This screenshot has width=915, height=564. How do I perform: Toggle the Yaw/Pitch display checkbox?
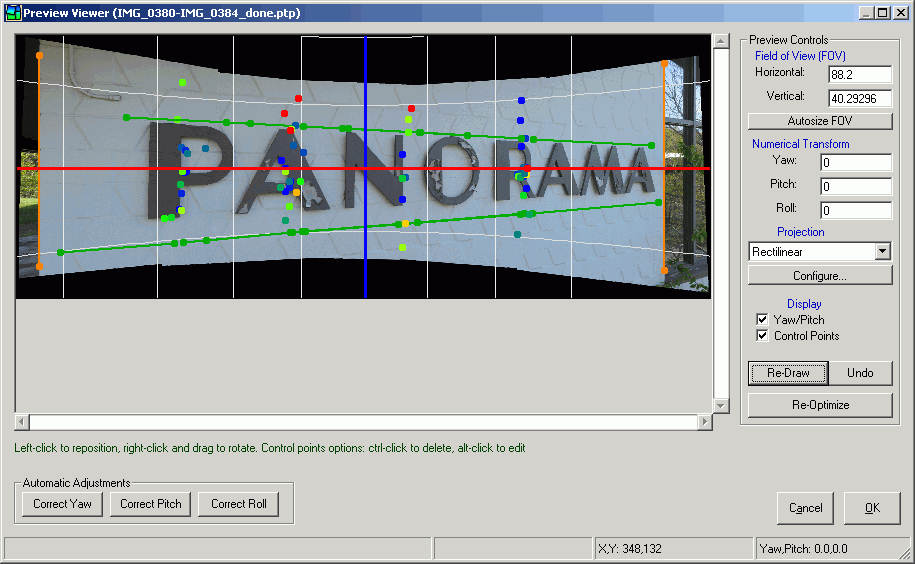point(762,319)
